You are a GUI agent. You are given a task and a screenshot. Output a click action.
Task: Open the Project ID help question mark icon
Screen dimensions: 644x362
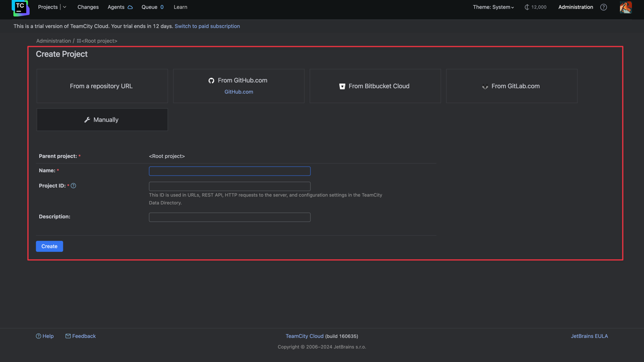tap(73, 186)
